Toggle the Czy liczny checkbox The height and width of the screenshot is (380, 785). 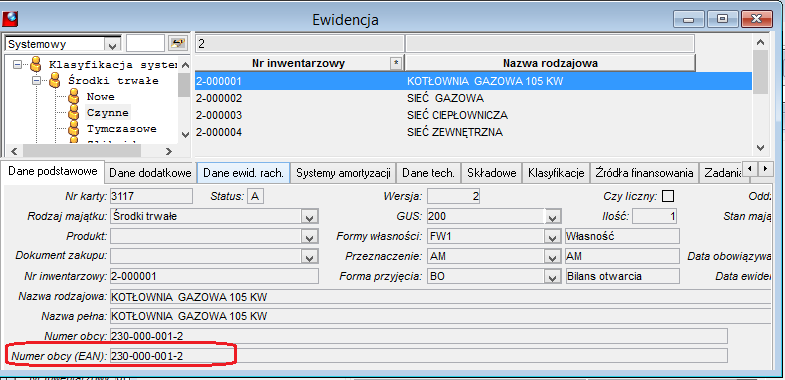(668, 196)
